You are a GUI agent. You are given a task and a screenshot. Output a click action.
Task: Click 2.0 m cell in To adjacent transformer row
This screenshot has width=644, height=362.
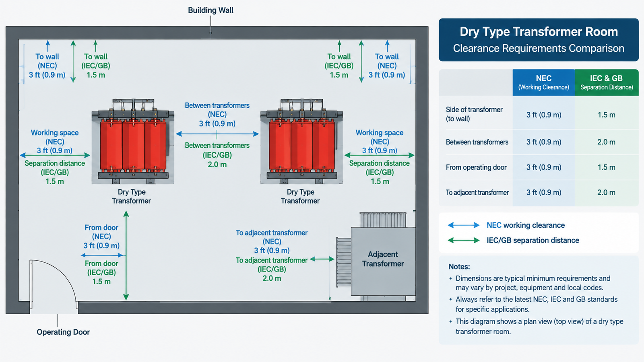607,193
